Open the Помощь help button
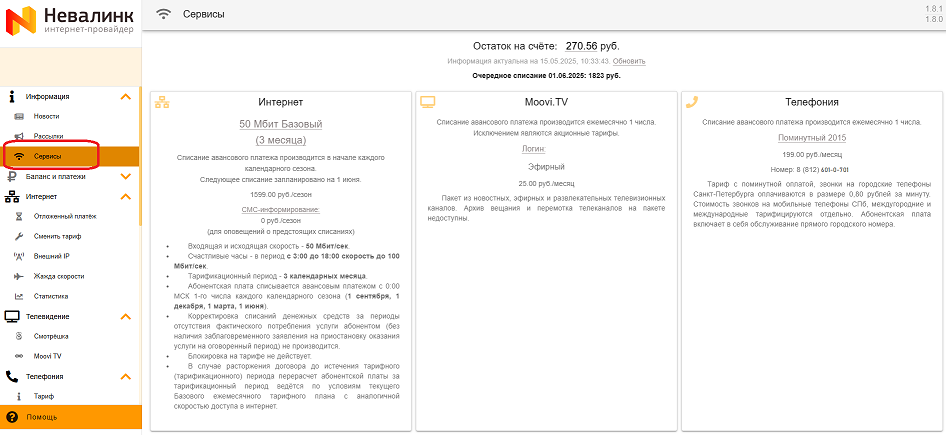Image resolution: width=946 pixels, height=435 pixels. [x=40, y=416]
